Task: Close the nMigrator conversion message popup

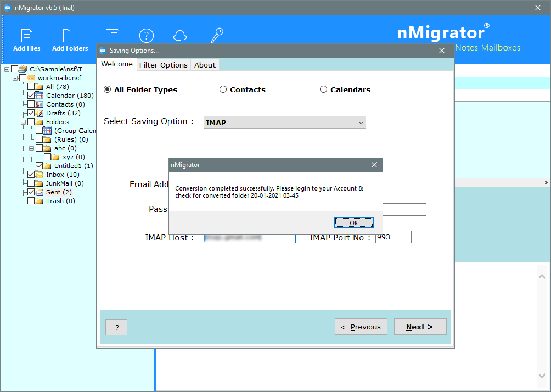Action: pos(374,165)
